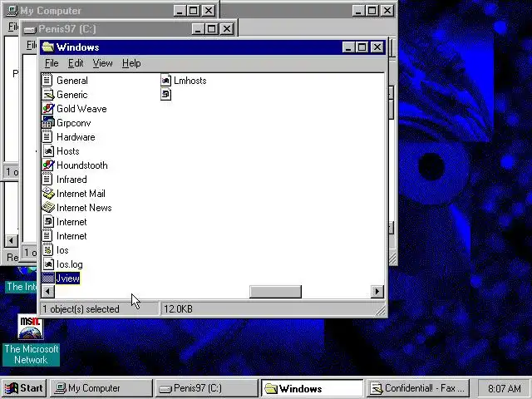The width and height of the screenshot is (532, 399).
Task: Click the Houndstooth file name
Action: tap(81, 165)
